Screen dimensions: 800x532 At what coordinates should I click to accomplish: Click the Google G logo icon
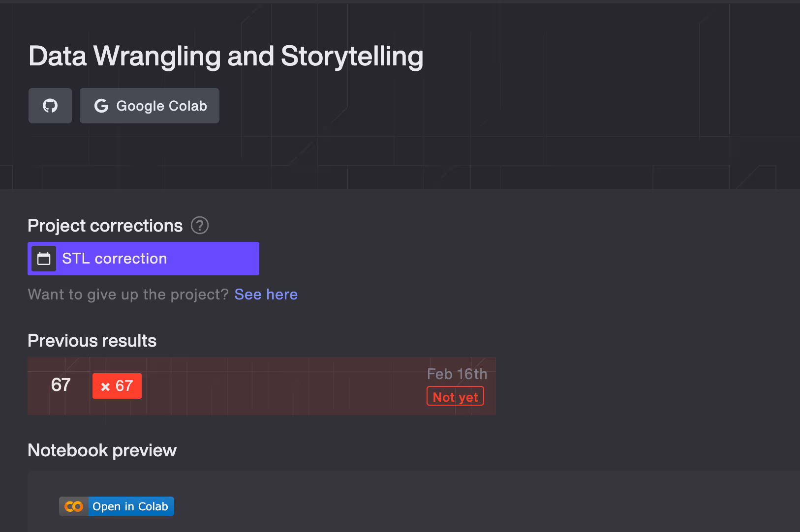[x=101, y=106]
